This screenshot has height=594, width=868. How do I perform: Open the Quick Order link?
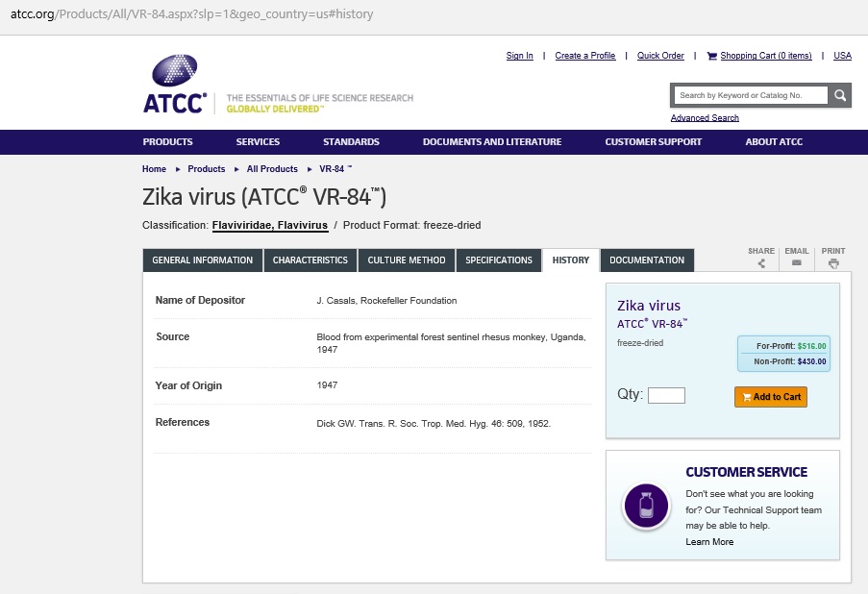coord(660,56)
